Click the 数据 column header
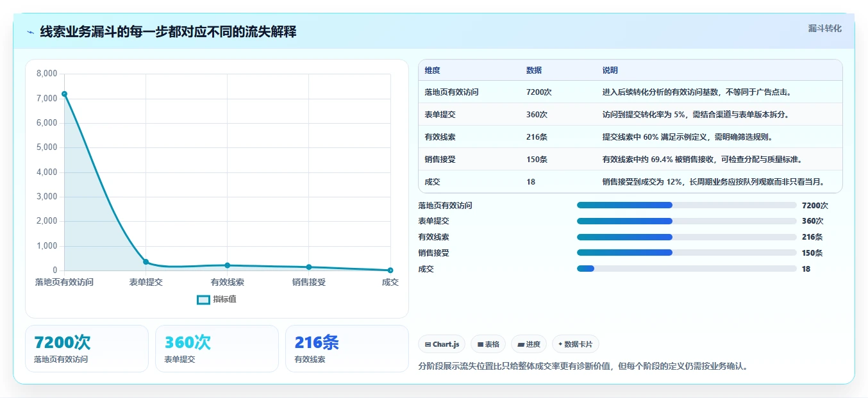Image resolution: width=868 pixels, height=398 pixels. coord(534,70)
